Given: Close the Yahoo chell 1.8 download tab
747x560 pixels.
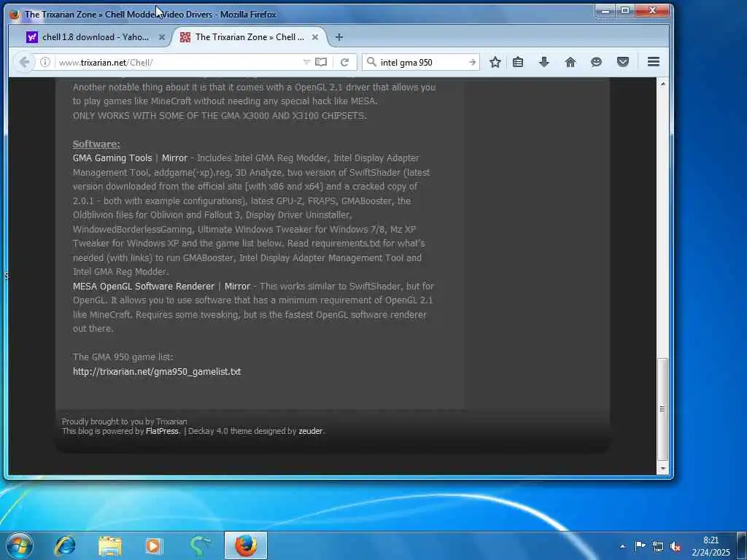Looking at the screenshot, I should [x=161, y=37].
